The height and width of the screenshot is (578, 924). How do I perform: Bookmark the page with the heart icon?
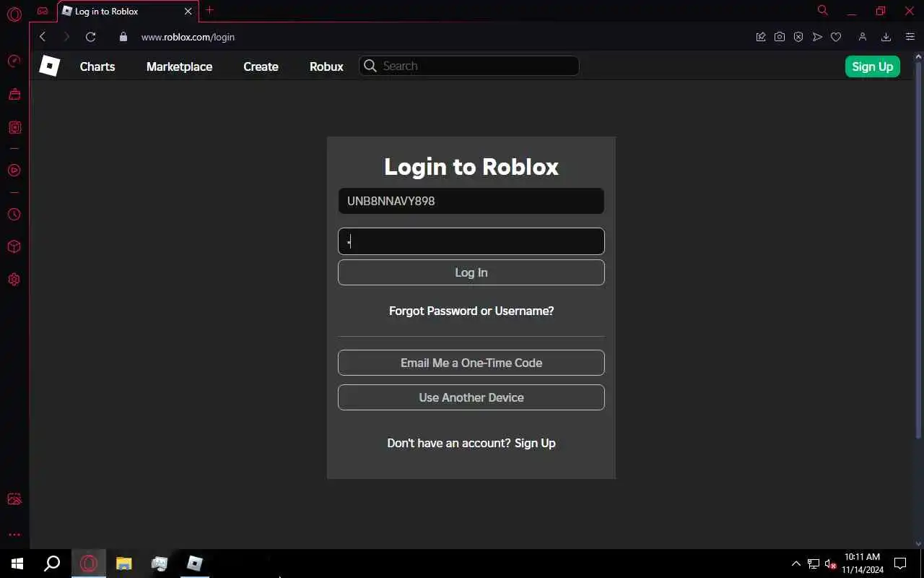tap(836, 37)
